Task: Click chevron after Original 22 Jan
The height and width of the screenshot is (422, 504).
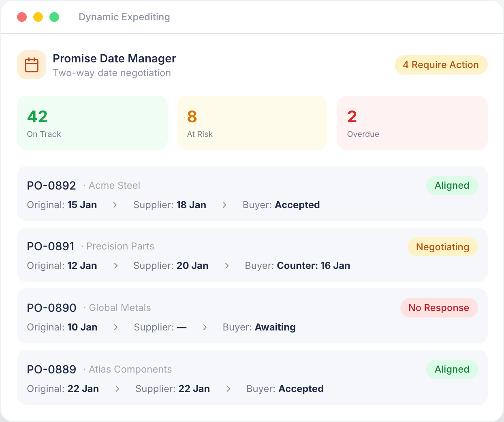Action: click(x=117, y=389)
